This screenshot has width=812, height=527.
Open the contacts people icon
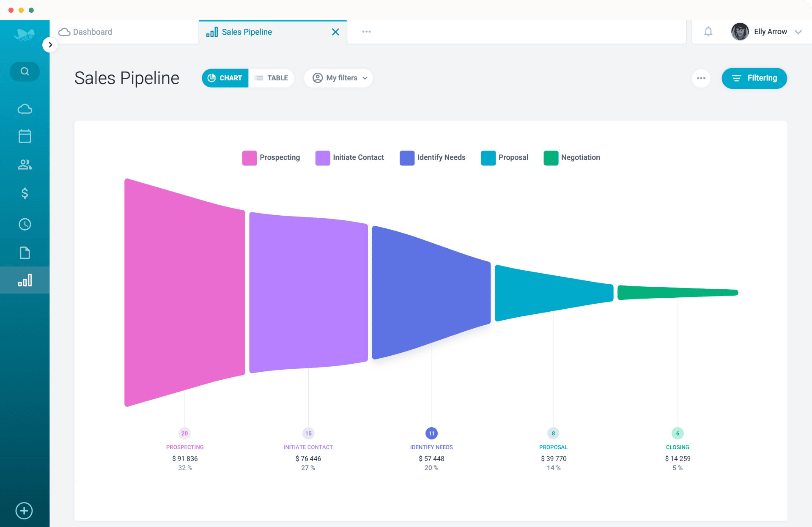click(x=25, y=165)
